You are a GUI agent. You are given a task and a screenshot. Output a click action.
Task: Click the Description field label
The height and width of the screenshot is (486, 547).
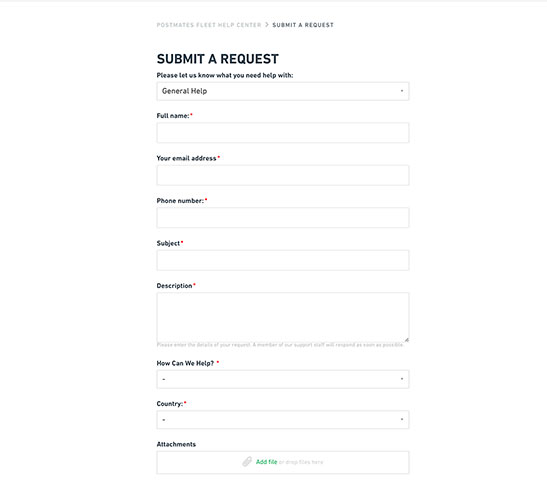coord(174,285)
